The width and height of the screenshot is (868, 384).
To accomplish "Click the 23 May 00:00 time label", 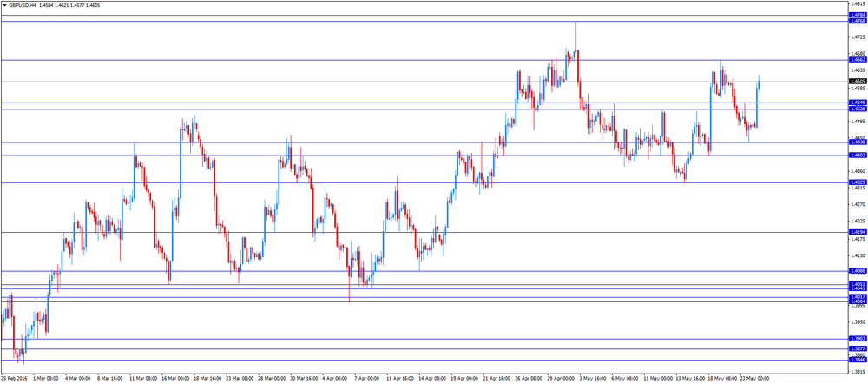I will (x=753, y=379).
